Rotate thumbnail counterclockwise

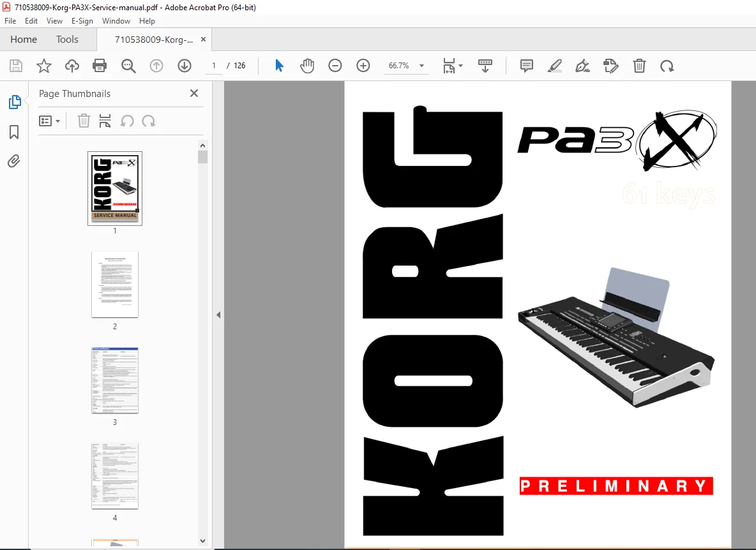127,121
